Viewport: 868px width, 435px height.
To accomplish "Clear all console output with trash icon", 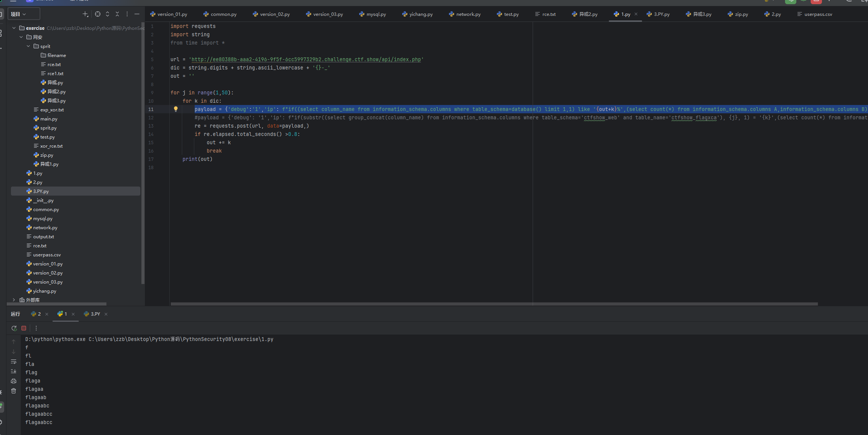I will pos(14,391).
